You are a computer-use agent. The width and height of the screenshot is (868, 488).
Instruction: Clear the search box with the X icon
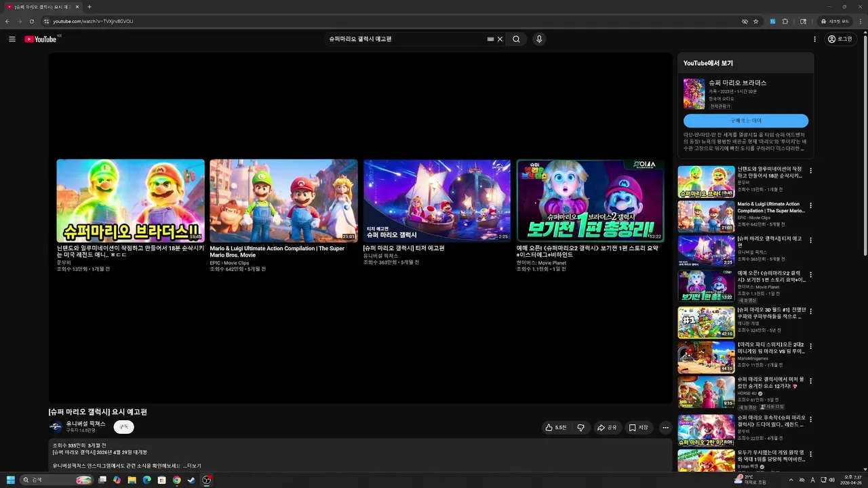pyautogui.click(x=500, y=39)
